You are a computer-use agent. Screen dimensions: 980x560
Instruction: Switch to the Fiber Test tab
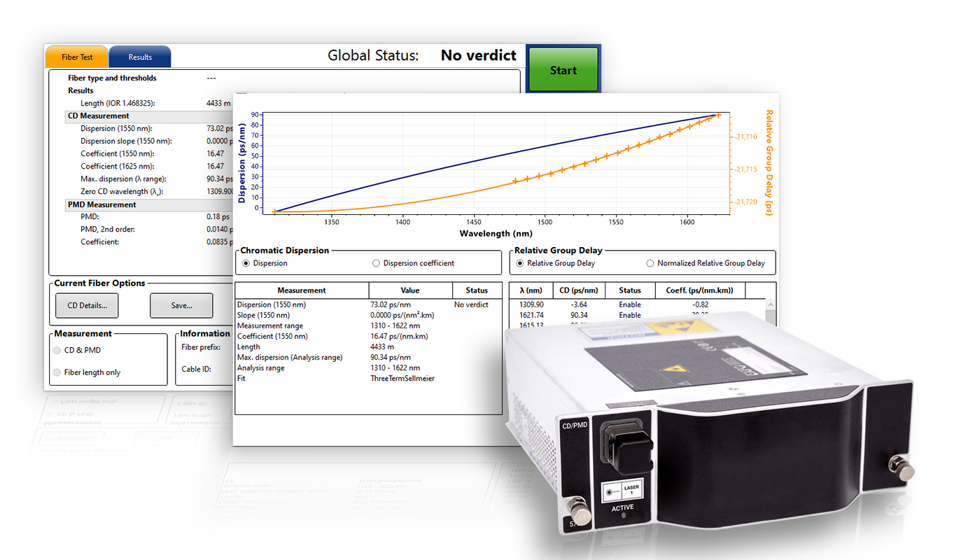(x=76, y=56)
